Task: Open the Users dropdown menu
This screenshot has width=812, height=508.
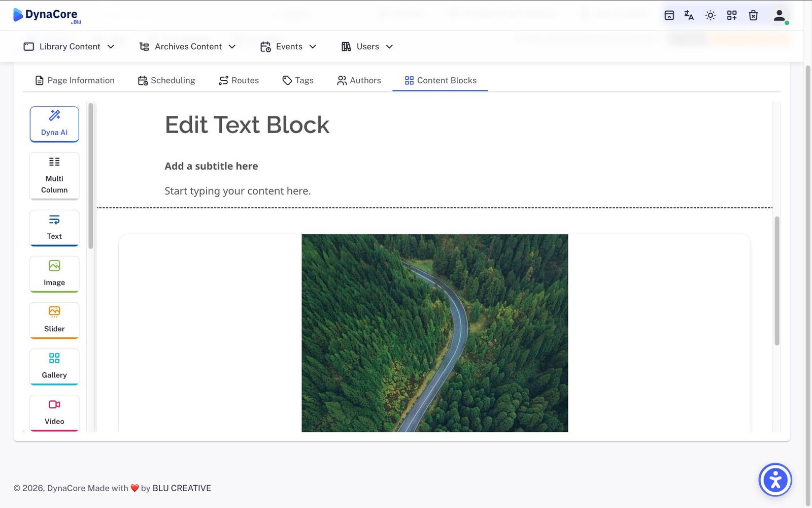Action: pos(367,47)
